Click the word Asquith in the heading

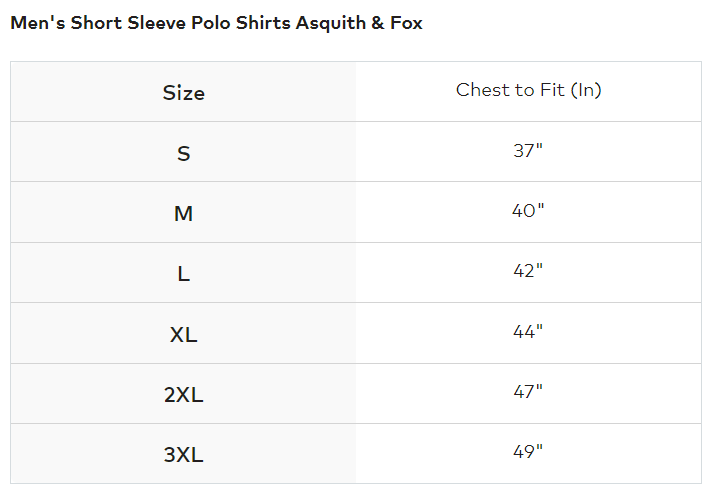[331, 23]
